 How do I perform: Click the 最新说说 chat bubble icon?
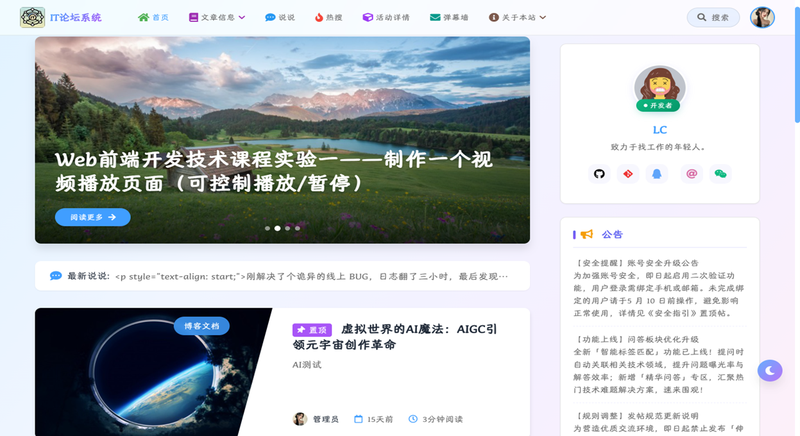[x=56, y=276]
